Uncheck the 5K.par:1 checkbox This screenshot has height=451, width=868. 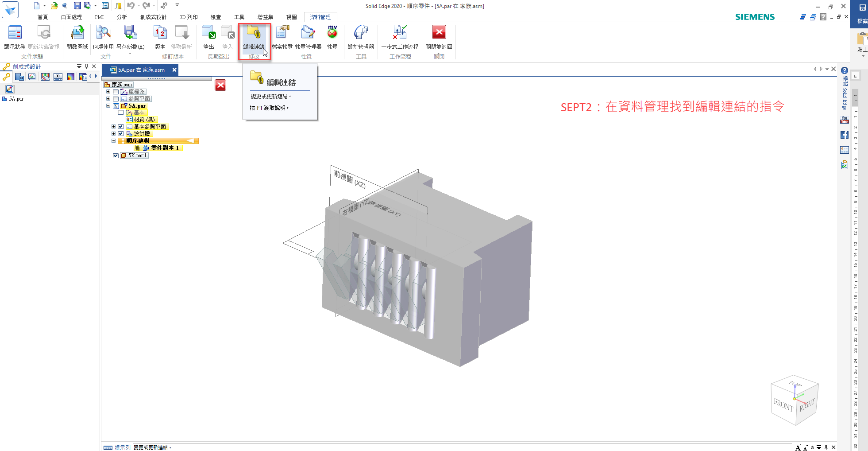[116, 156]
